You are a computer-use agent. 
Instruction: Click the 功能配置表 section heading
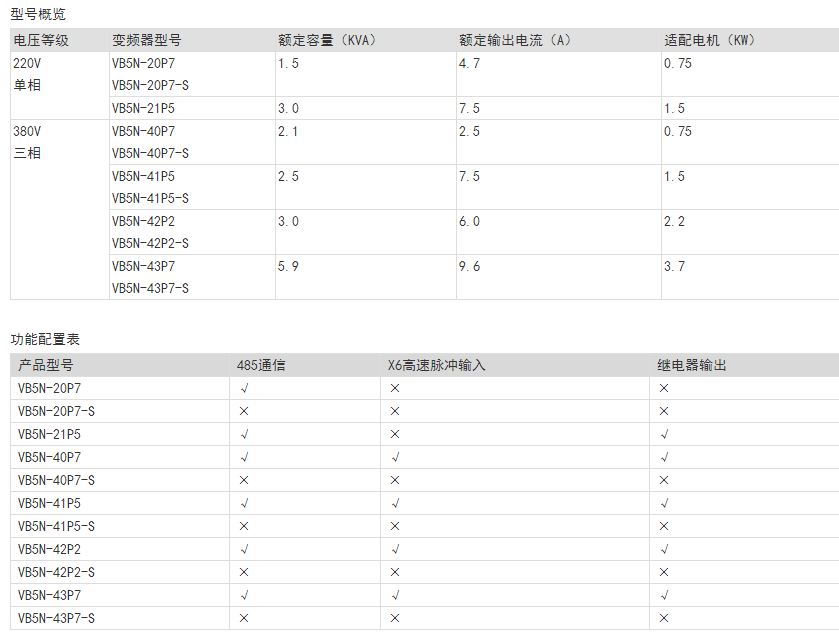[45, 340]
